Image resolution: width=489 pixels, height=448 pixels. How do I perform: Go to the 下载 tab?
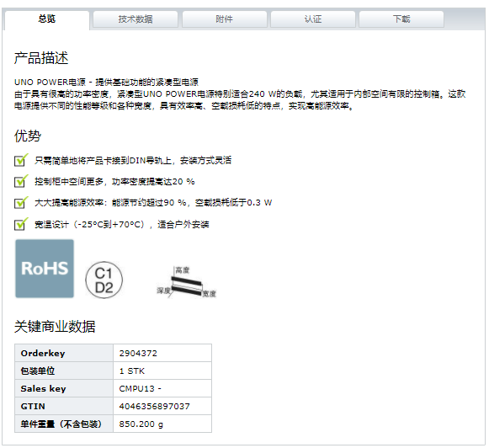click(x=401, y=19)
